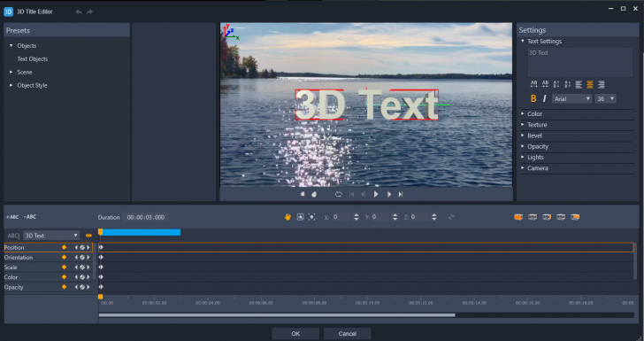Toggle Italic formatting
644x341 pixels.
click(545, 98)
